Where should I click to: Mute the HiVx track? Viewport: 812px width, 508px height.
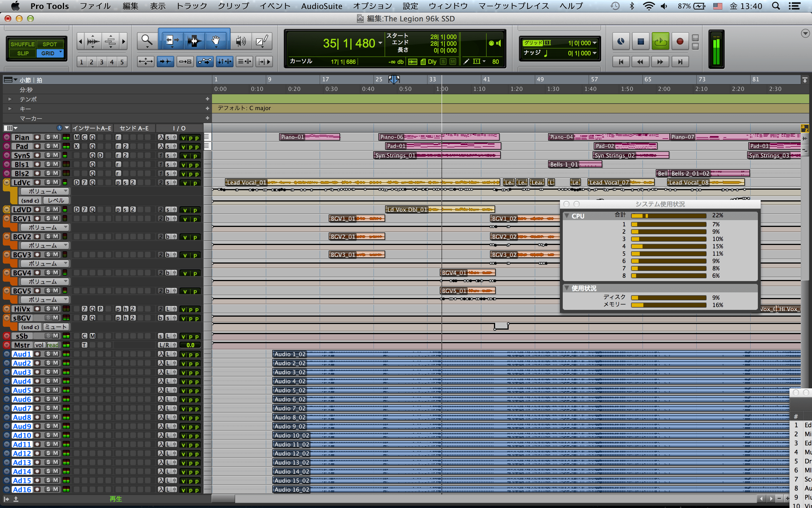pos(55,308)
